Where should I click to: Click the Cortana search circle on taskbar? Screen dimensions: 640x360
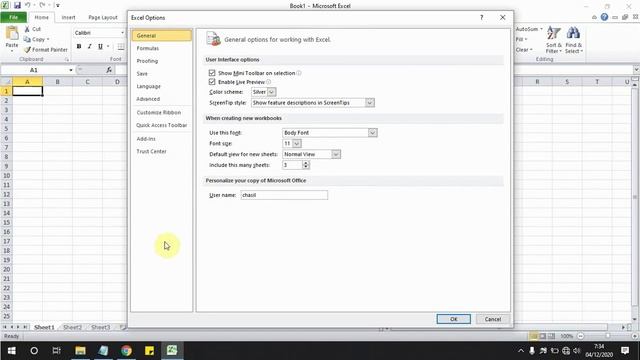point(34,350)
